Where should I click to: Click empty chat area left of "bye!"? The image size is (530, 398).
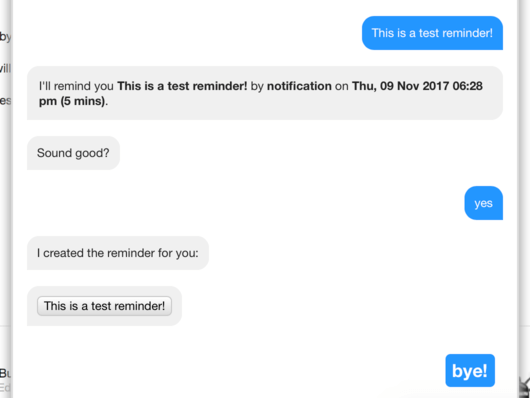coord(237,370)
